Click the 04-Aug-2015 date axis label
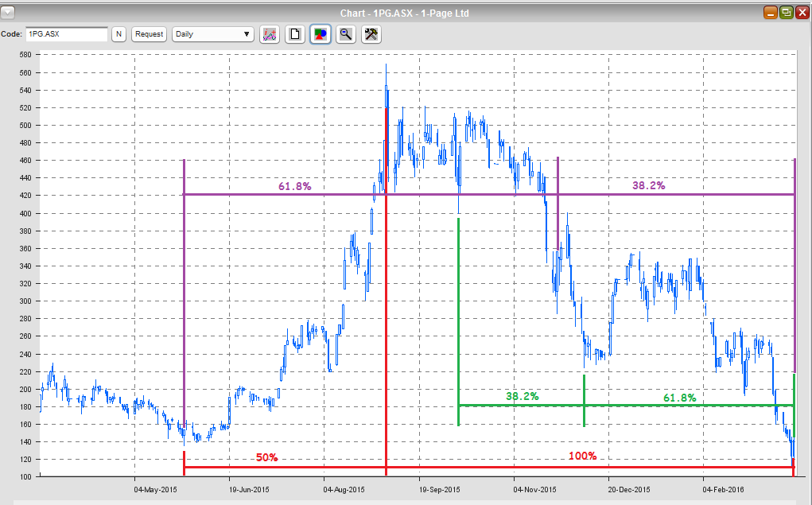 tap(344, 489)
